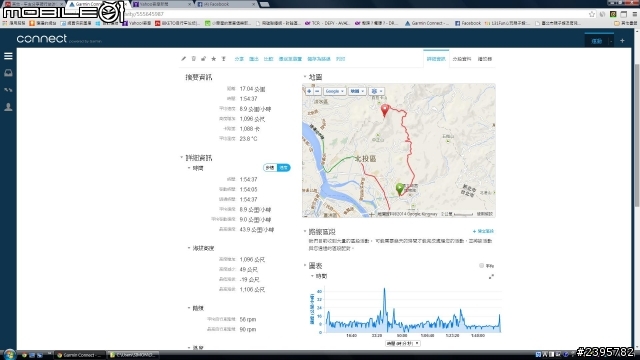Click the 56 rpm cadence value
The image size is (640, 360).
click(248, 319)
